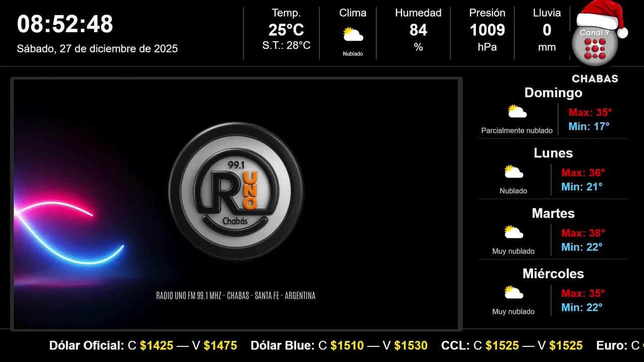This screenshot has height=362, width=644.
Task: Click Dólar Blue buy price $1510
Action: point(347,345)
